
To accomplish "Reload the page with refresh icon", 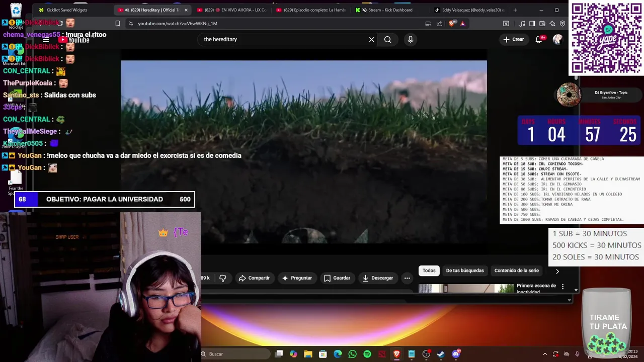I will tap(60, 23).
